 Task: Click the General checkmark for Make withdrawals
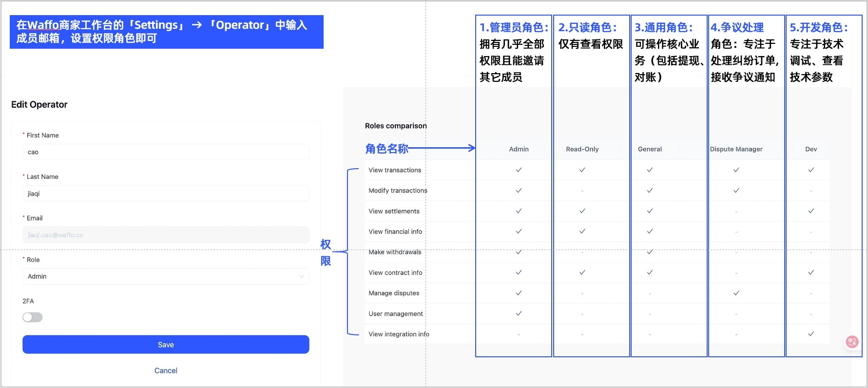click(x=650, y=252)
